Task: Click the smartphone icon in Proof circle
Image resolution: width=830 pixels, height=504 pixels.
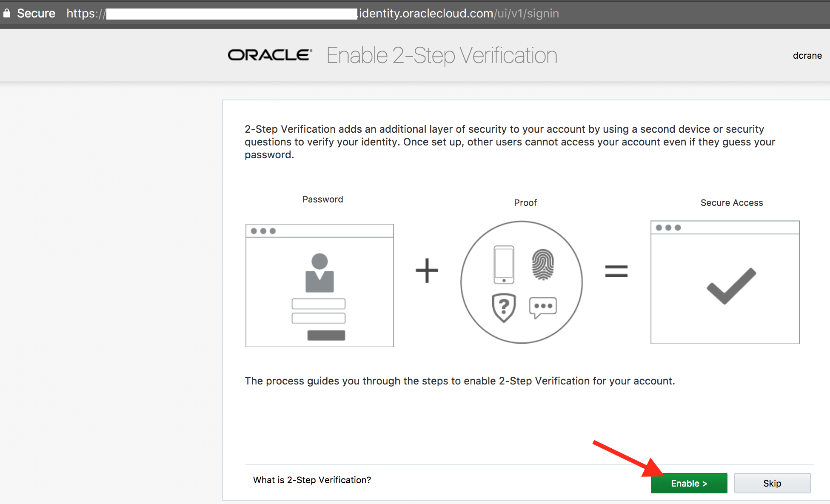Action: click(504, 265)
